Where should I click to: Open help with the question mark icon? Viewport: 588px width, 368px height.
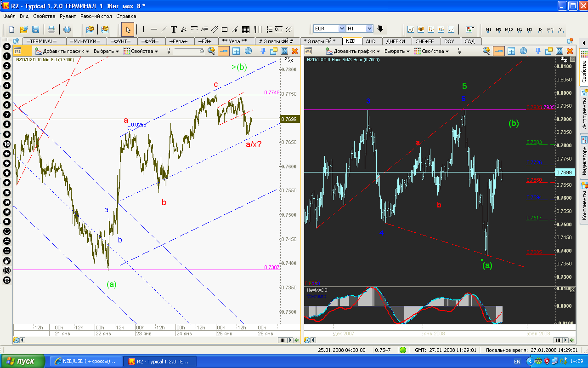click(x=67, y=29)
